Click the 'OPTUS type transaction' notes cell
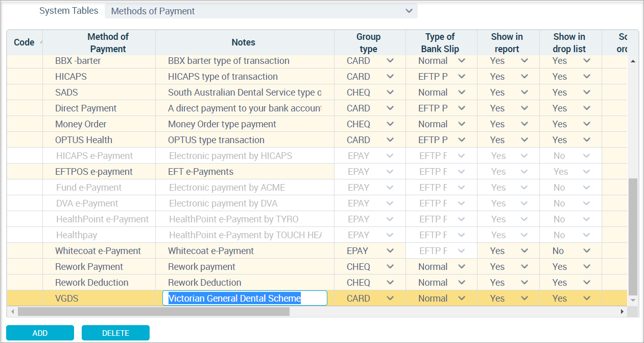This screenshot has height=343, width=644. [x=245, y=140]
